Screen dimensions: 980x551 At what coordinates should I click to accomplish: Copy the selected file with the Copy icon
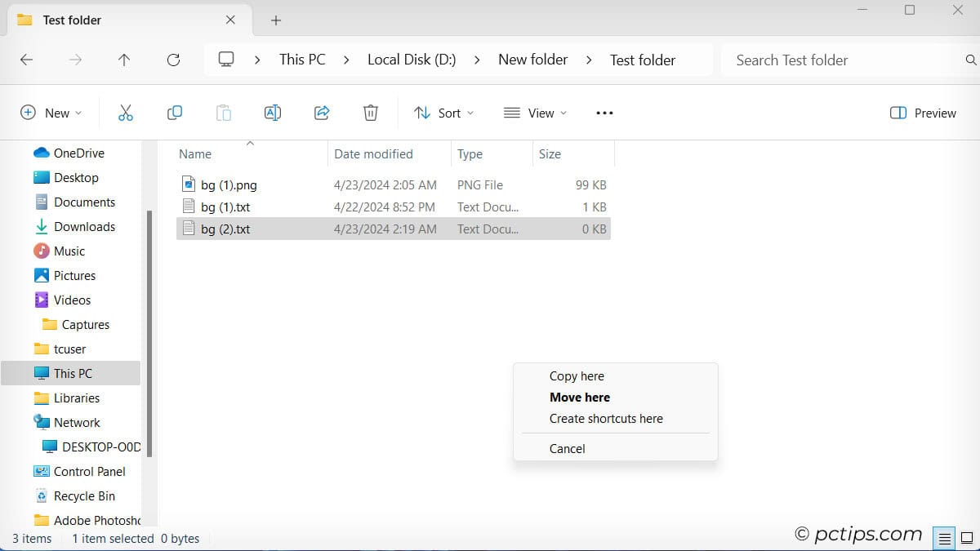[174, 113]
